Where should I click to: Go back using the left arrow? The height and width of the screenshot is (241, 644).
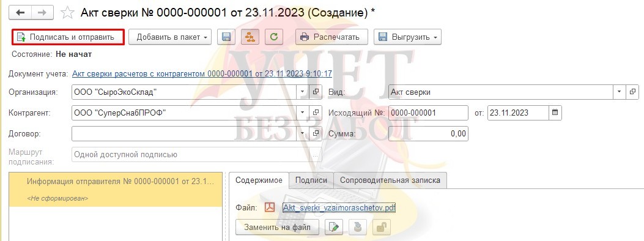tap(21, 13)
